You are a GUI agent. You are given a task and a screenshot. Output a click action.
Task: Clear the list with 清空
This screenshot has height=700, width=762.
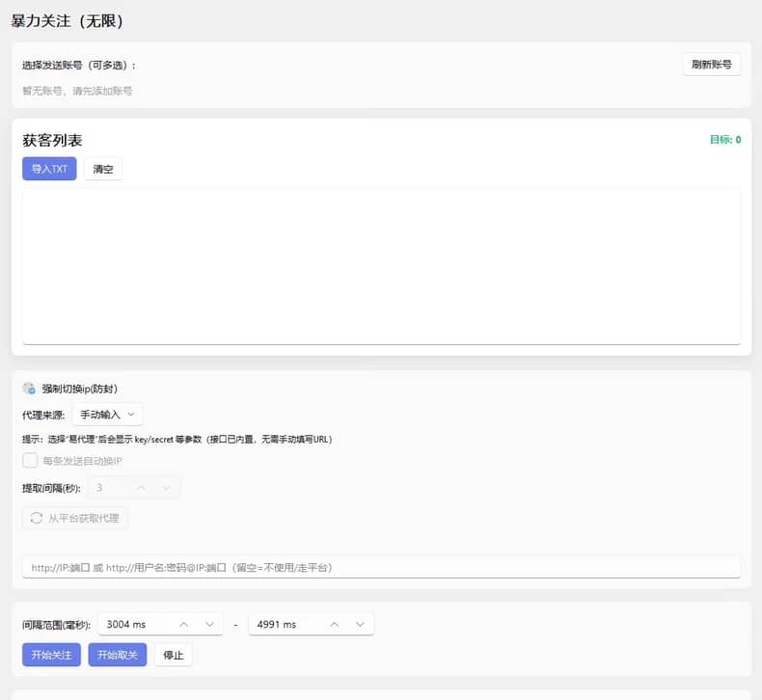(x=103, y=169)
